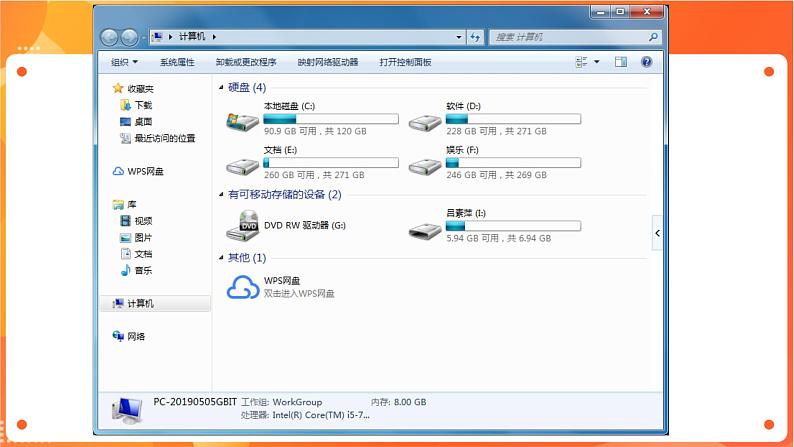Image resolution: width=794 pixels, height=447 pixels.
Task: Click 卸载或更改程序
Action: 246,62
